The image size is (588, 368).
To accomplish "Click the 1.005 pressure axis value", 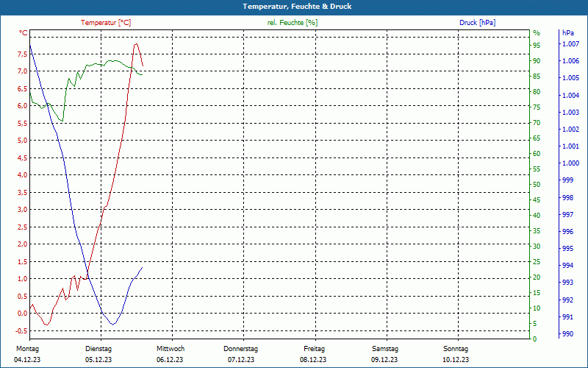I will [x=571, y=78].
